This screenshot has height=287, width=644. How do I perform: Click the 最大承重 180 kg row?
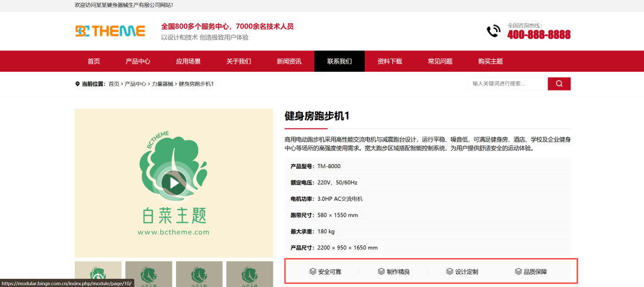(428, 232)
